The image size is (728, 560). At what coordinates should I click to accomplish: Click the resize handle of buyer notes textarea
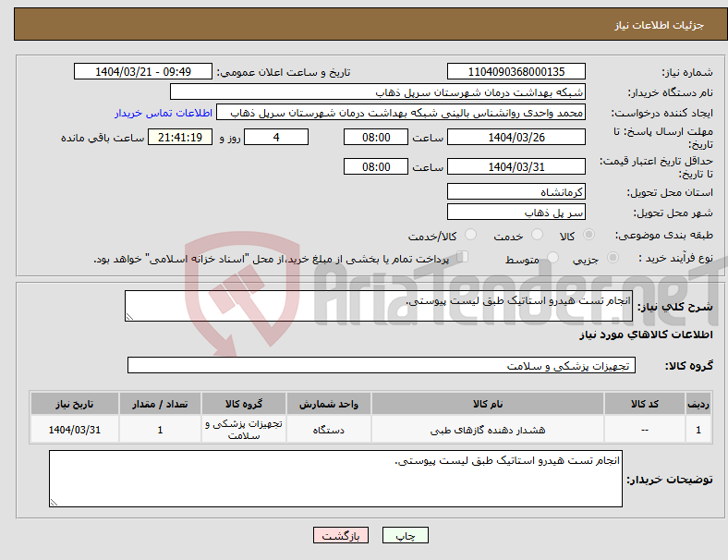coord(54,503)
